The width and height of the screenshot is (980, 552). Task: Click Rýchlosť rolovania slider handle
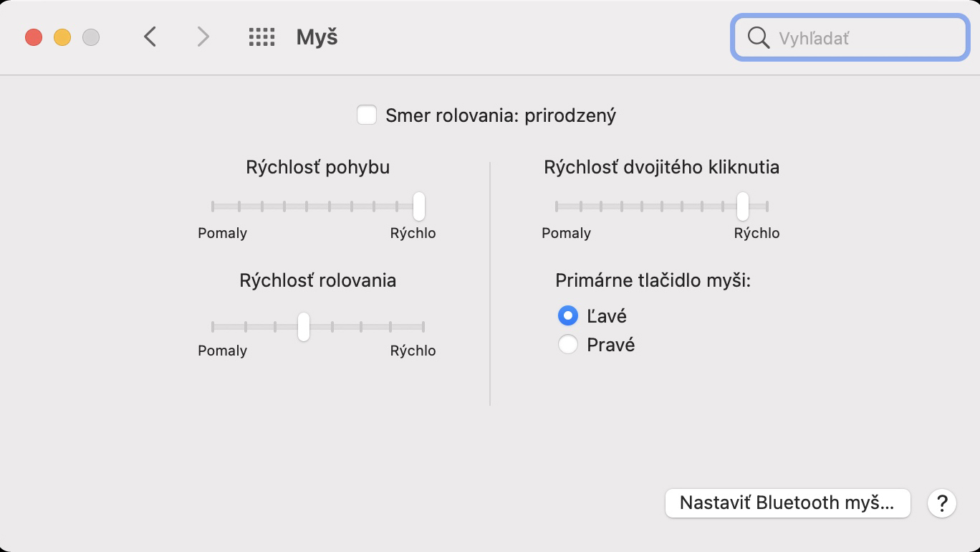coord(304,327)
